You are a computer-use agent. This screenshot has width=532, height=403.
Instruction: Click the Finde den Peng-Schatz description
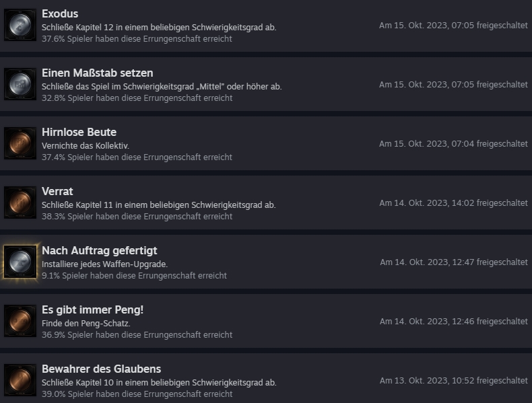pyautogui.click(x=86, y=324)
